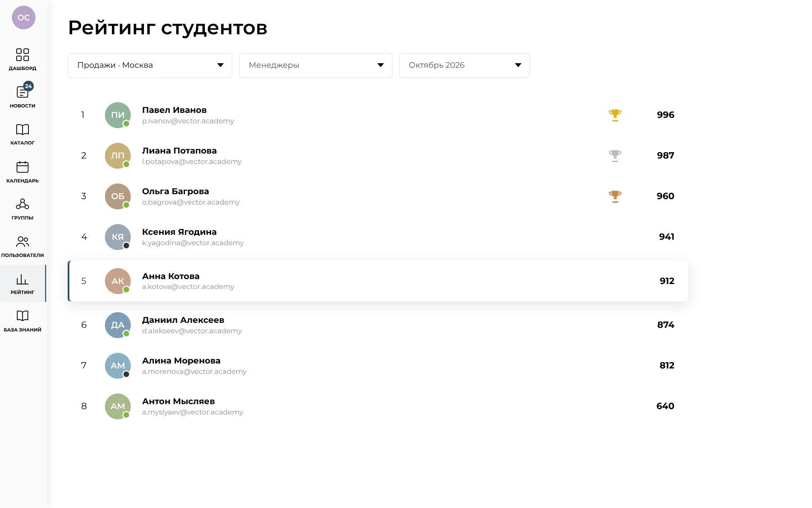Click Алина Моренова's name
The width and height of the screenshot is (812, 508).
(181, 361)
